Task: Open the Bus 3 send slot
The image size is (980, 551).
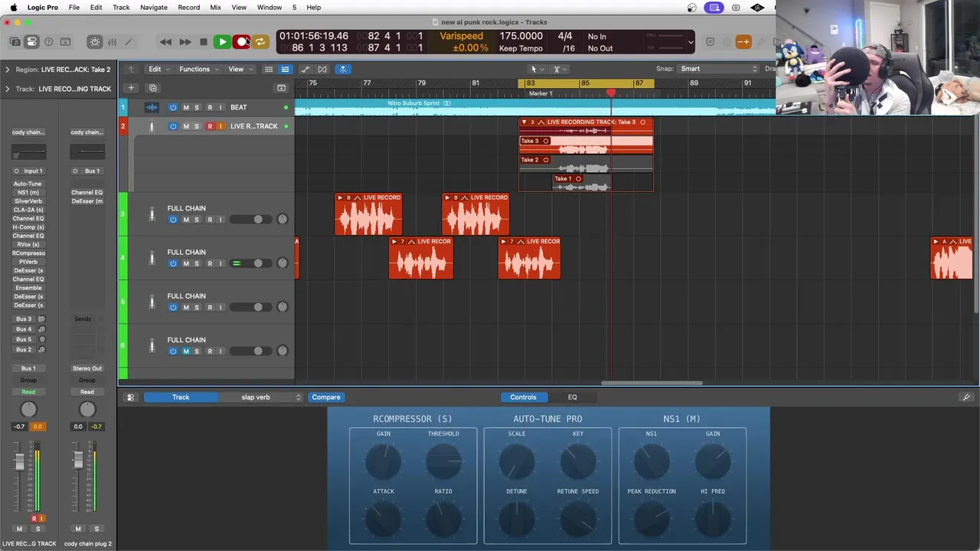Action: [x=24, y=319]
